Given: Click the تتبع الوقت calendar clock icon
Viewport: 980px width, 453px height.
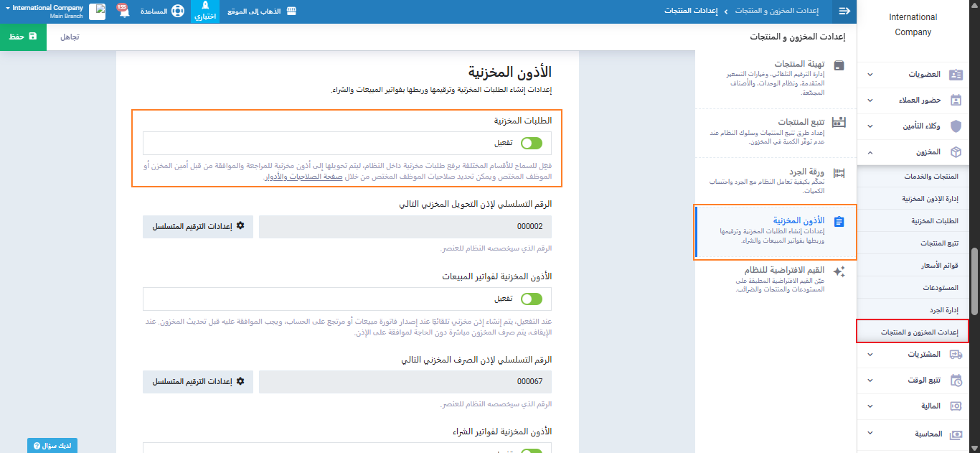Looking at the screenshot, I should pyautogui.click(x=956, y=380).
